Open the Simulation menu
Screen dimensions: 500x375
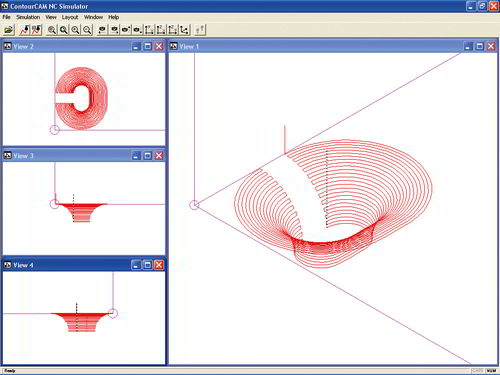click(28, 17)
